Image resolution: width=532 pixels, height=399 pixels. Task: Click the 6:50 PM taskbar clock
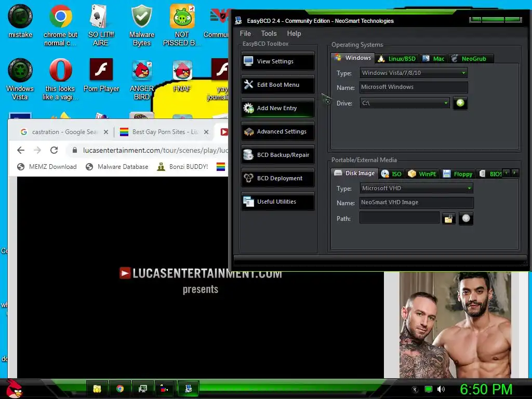pos(486,389)
